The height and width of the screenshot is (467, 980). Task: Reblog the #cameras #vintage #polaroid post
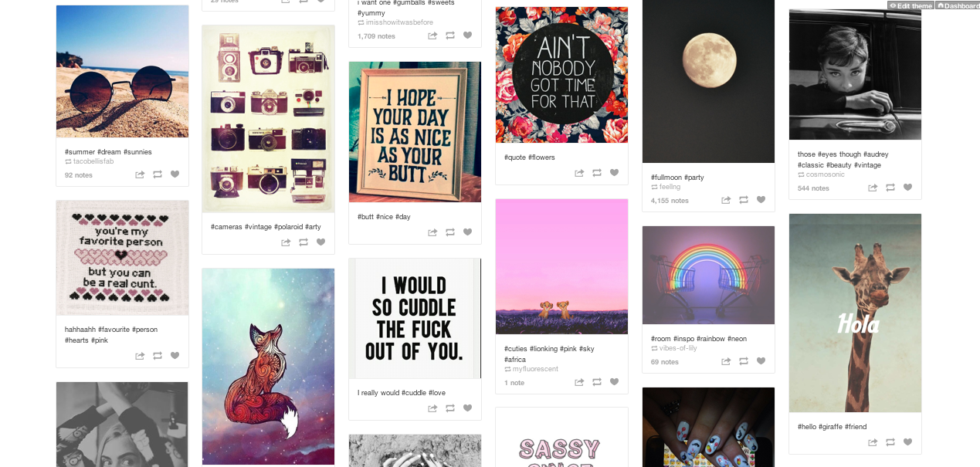click(303, 242)
